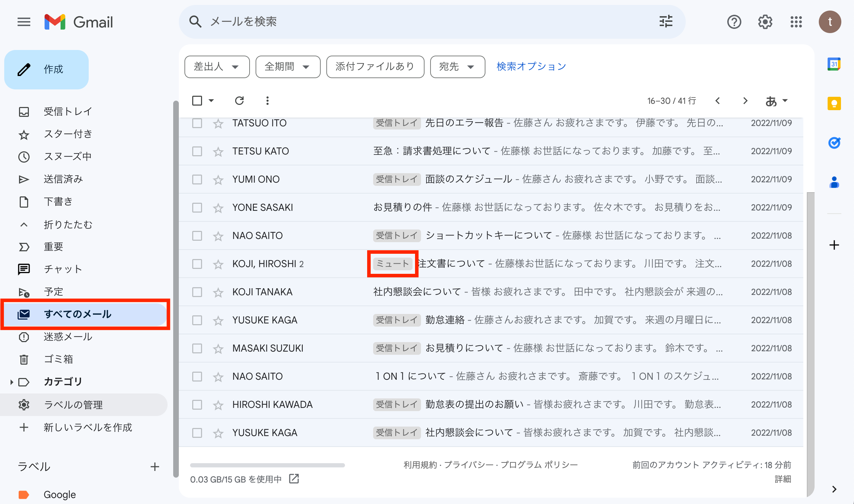The image size is (854, 504).
Task: Open the more options three-dot menu
Action: tap(268, 101)
